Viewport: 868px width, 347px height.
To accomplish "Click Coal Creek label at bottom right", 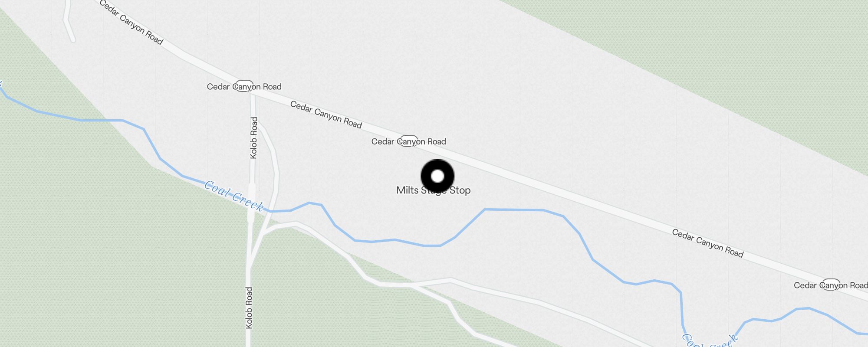I will [709, 340].
